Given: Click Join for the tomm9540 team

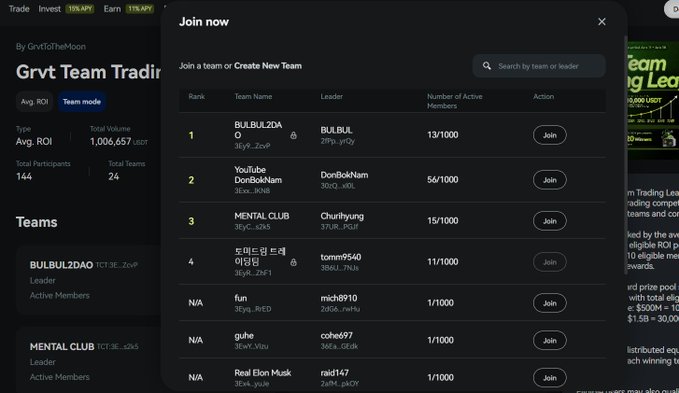Looking at the screenshot, I should pos(550,262).
